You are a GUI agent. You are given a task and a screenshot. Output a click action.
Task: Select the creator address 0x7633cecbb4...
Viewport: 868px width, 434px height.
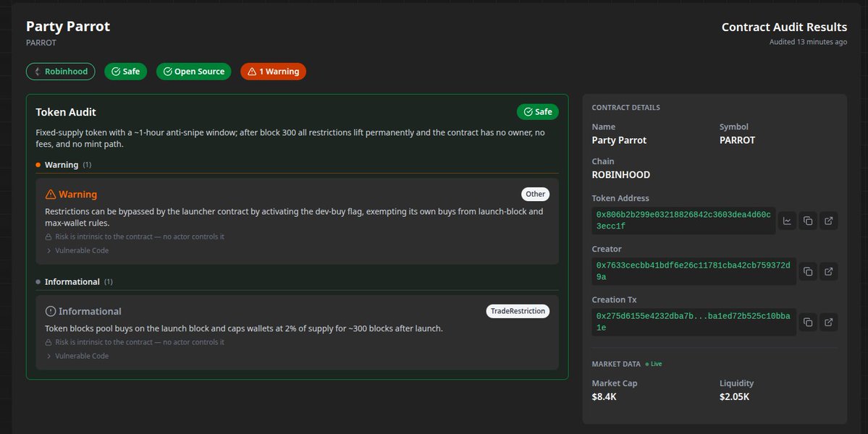[x=694, y=271]
